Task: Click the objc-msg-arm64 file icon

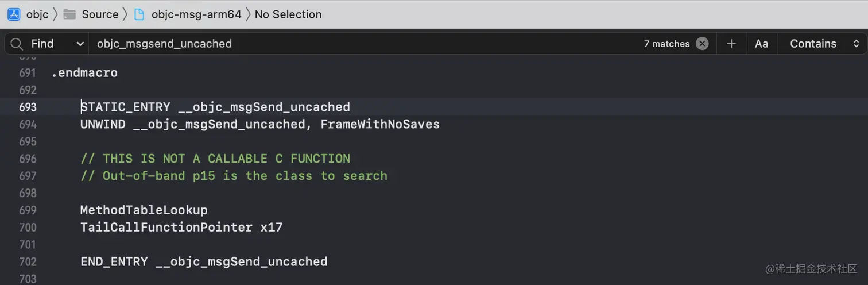Action: 139,14
